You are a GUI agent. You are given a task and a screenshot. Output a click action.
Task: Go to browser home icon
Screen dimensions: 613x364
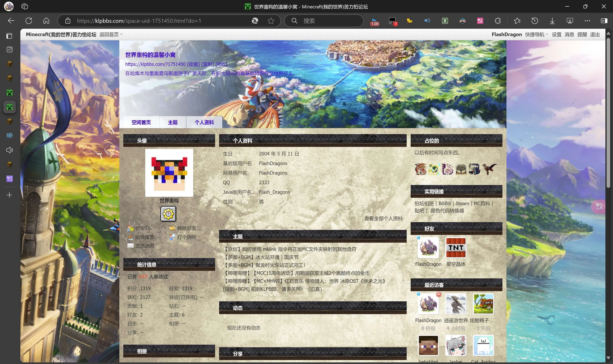click(46, 21)
